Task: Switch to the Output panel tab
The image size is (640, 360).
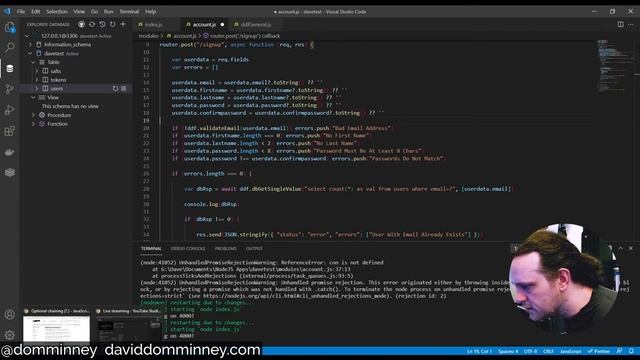Action: (x=254, y=249)
